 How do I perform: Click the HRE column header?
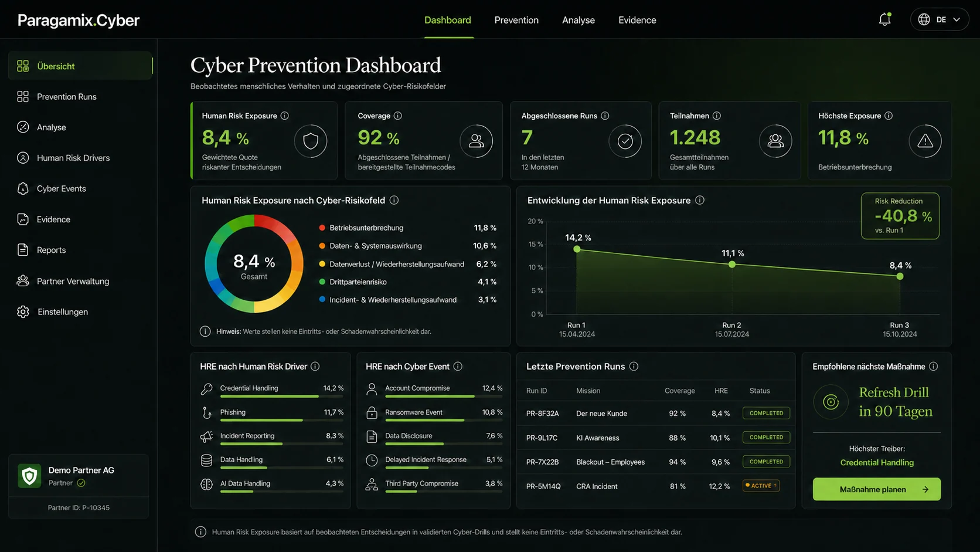[721, 391]
